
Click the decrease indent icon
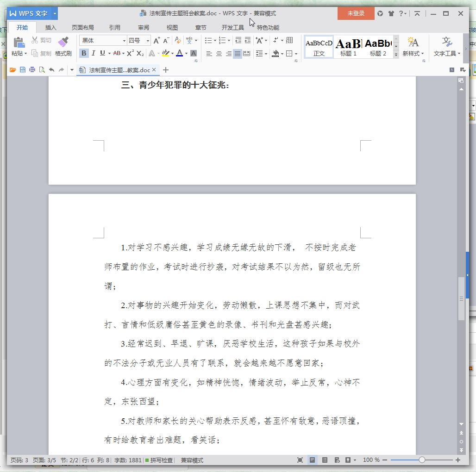point(238,40)
